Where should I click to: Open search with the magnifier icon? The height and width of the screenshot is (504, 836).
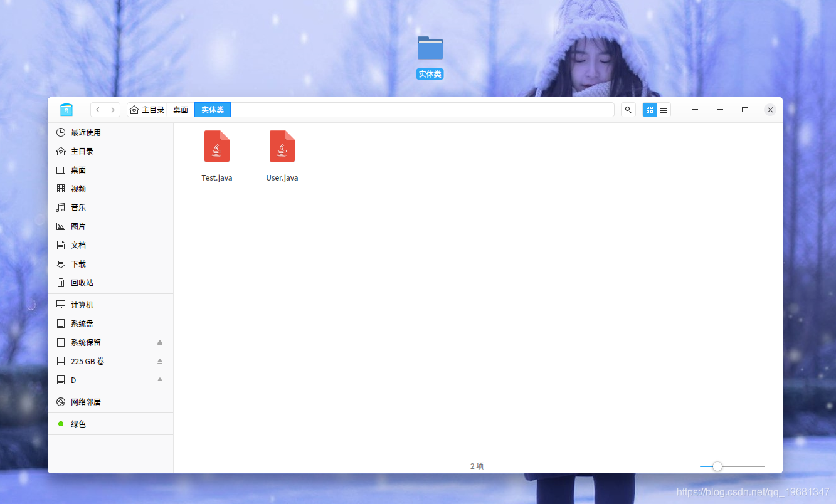pyautogui.click(x=628, y=110)
